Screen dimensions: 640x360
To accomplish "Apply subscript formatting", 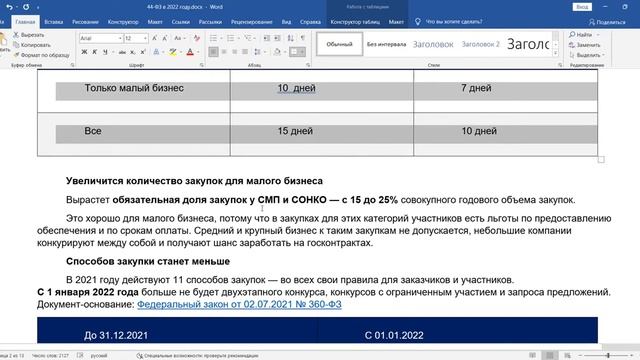I will (133, 52).
